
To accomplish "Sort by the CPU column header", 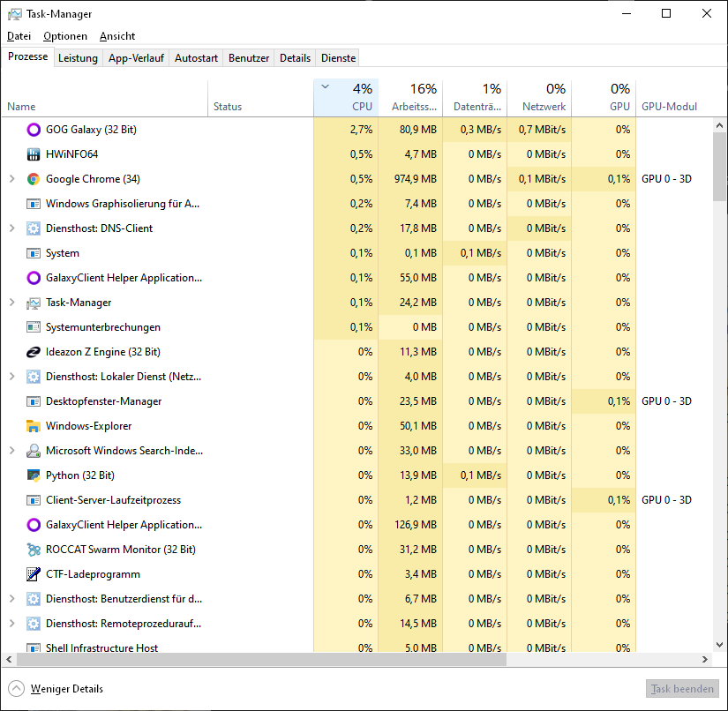I will coord(347,97).
